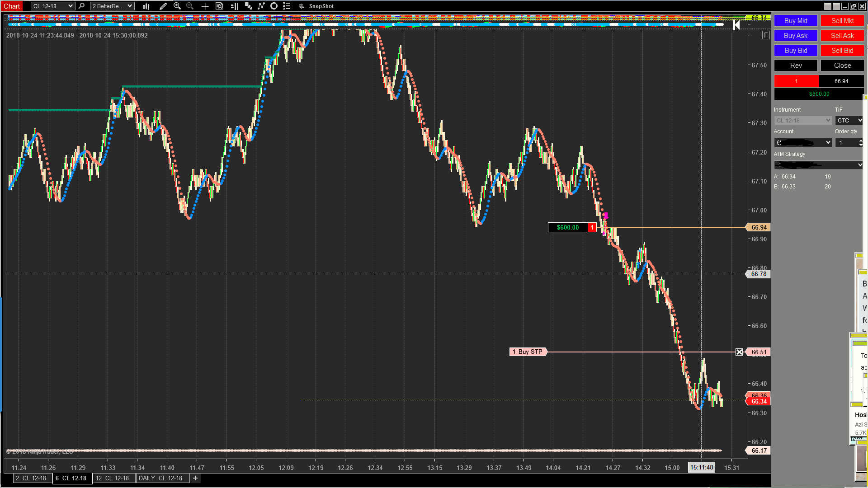This screenshot has height=488, width=868.
Task: Jump to latest bar arrow icon
Action: click(x=736, y=25)
